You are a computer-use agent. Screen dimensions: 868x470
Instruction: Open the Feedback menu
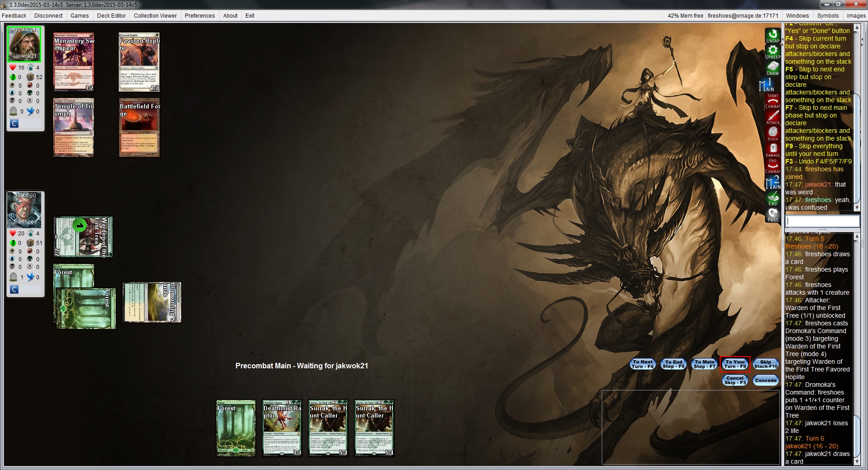(x=14, y=15)
